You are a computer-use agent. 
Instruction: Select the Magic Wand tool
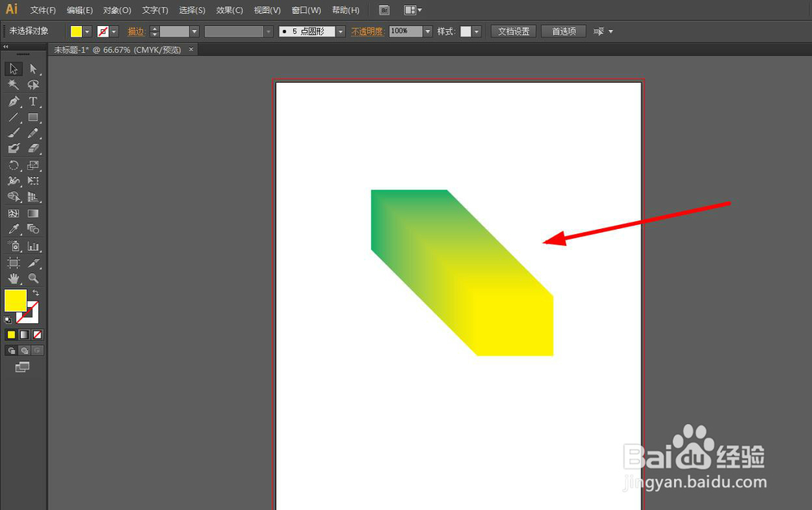click(14, 84)
